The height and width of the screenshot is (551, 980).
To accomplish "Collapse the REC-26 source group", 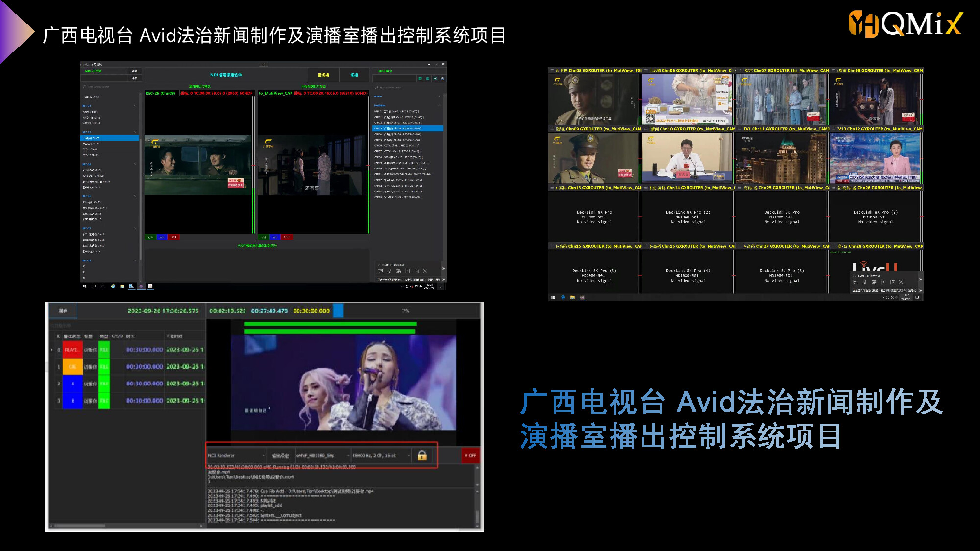I will (x=135, y=196).
